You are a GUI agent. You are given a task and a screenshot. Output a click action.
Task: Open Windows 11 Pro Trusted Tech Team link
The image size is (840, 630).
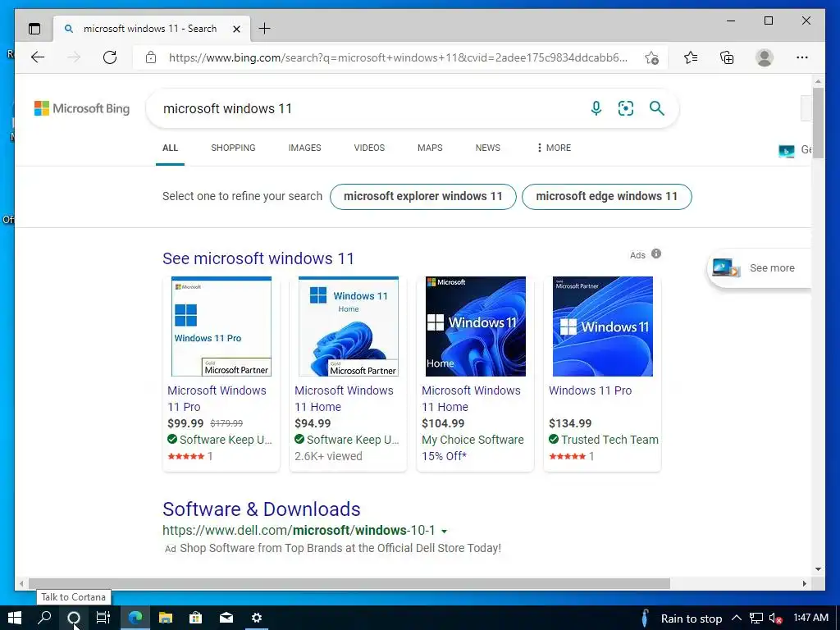tap(590, 390)
